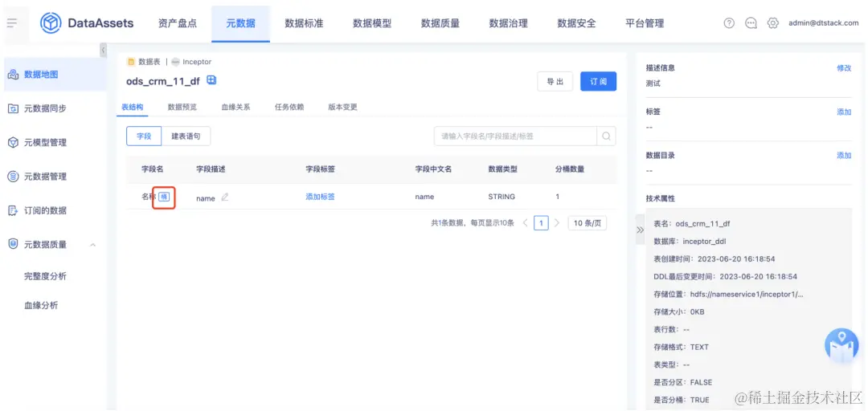The height and width of the screenshot is (411, 868).
Task: Open the 数据模型 top menu
Action: pyautogui.click(x=372, y=23)
